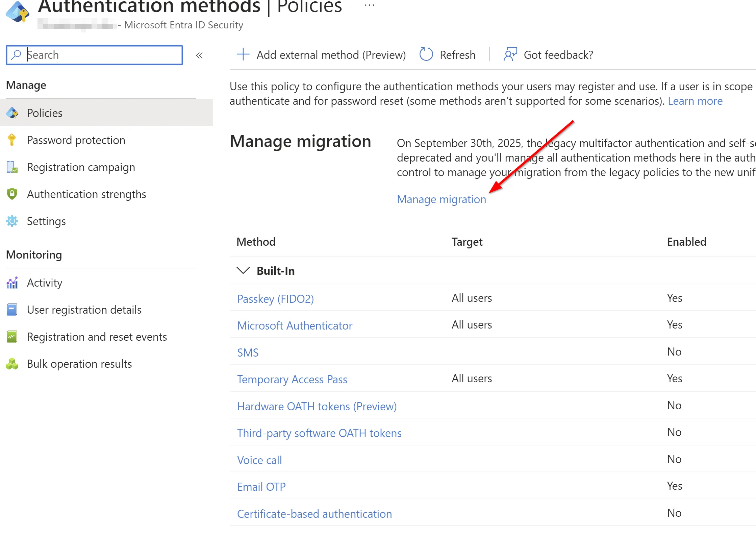Click the Authentication methods key icon in header
This screenshot has height=533, width=756.
point(18,12)
